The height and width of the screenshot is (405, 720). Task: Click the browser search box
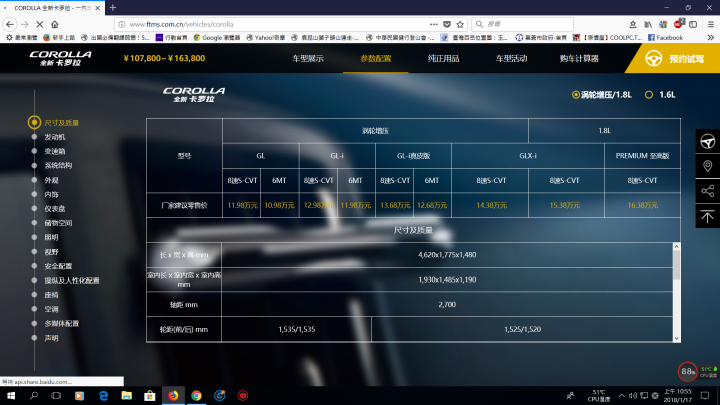coord(523,24)
